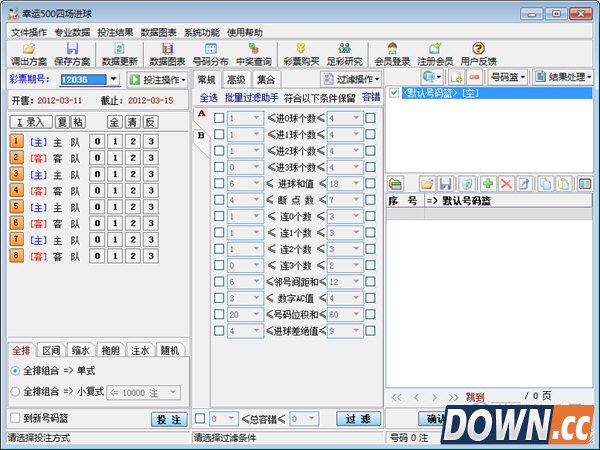
Task: Check the 进球差绝值 filter checkbox
Action: click(219, 331)
